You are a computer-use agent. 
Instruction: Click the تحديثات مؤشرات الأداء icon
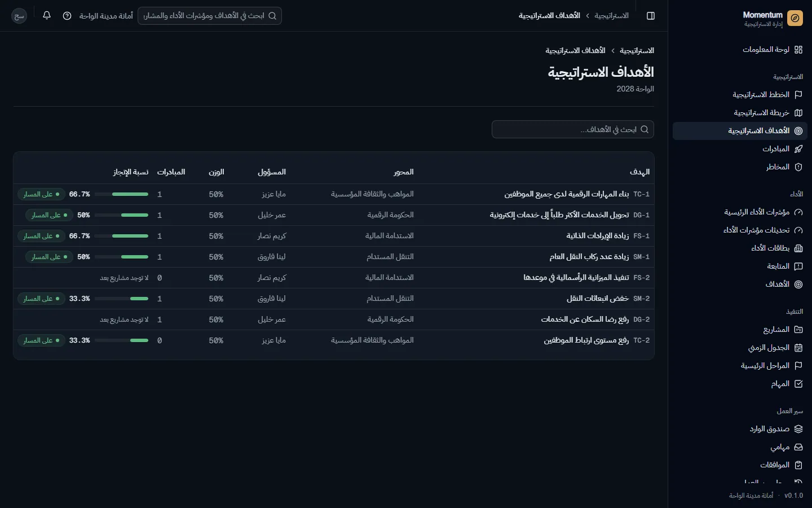798,230
